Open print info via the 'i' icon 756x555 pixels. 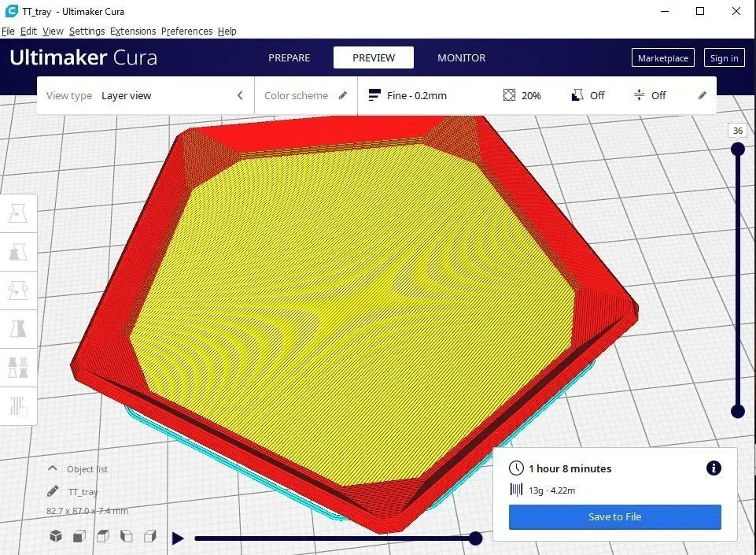(x=714, y=468)
